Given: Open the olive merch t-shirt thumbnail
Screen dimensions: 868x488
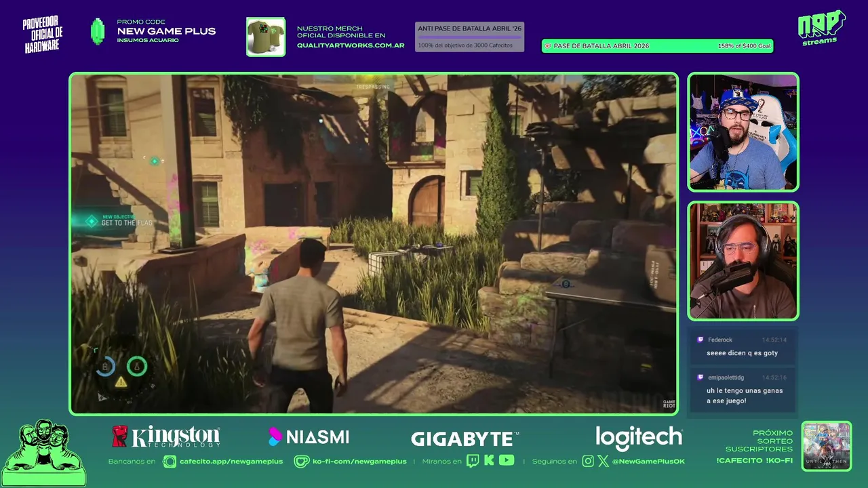Looking at the screenshot, I should (266, 37).
